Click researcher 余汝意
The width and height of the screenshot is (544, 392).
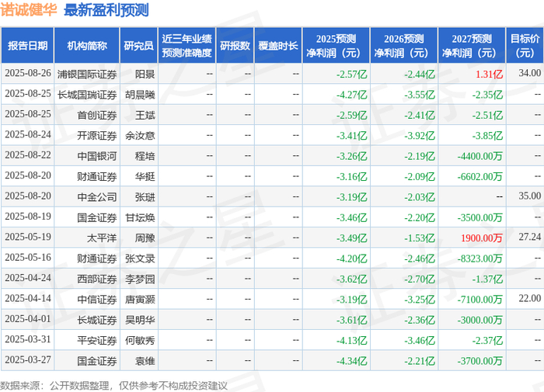pos(140,136)
